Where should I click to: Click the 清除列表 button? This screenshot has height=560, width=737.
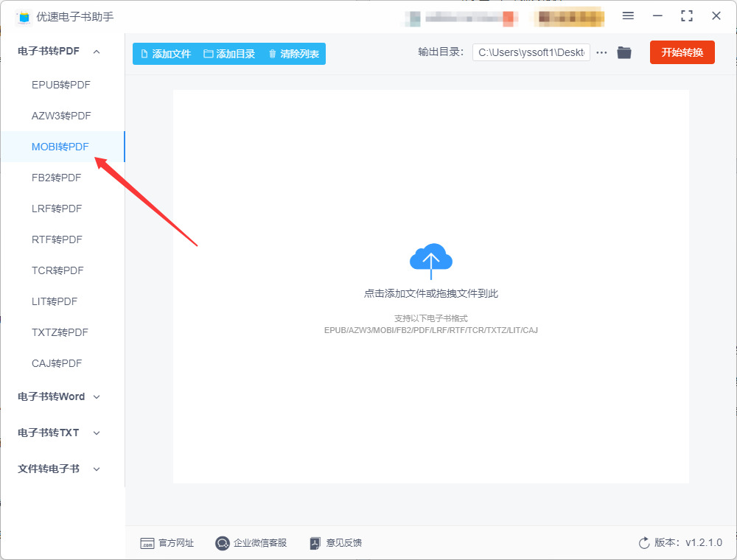(x=294, y=54)
